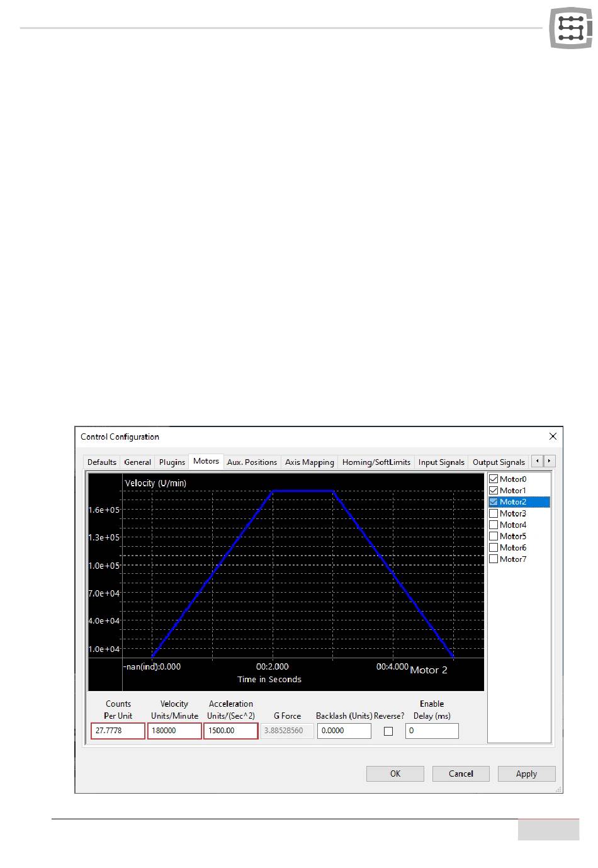Switch to the Input Signals tab

tap(441, 462)
